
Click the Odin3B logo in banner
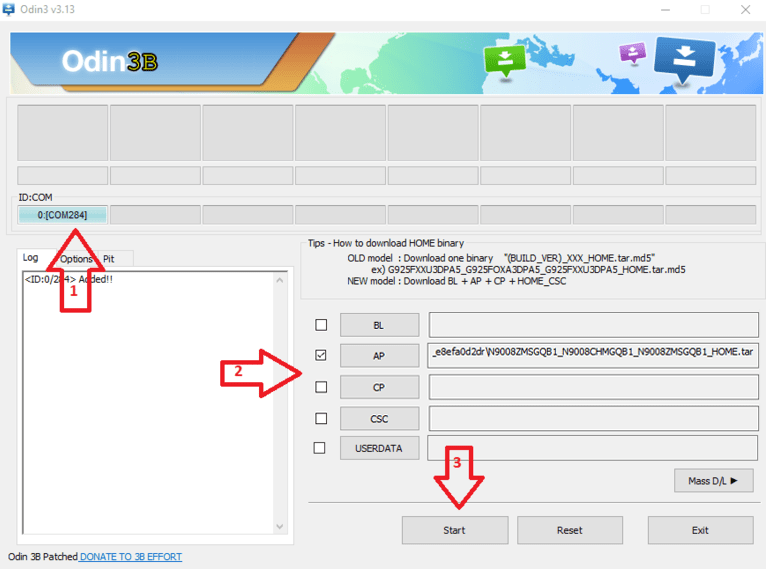click(110, 62)
